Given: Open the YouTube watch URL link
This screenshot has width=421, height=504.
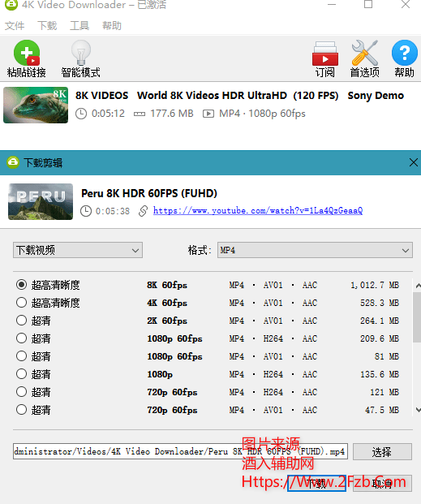Looking at the screenshot, I should [x=258, y=211].
